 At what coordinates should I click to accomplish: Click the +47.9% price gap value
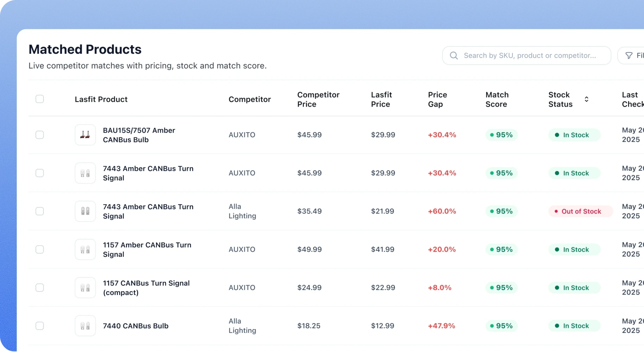441,326
